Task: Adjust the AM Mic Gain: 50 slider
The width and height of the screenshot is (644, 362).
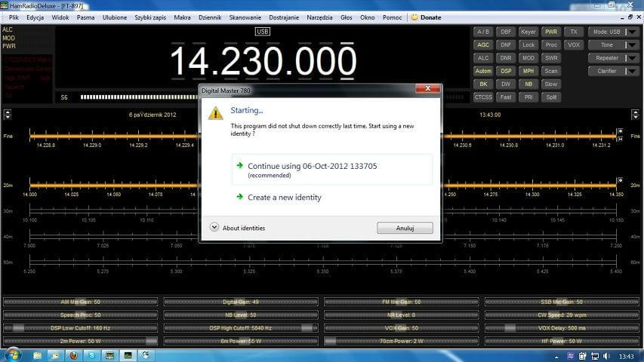Action: click(x=81, y=302)
